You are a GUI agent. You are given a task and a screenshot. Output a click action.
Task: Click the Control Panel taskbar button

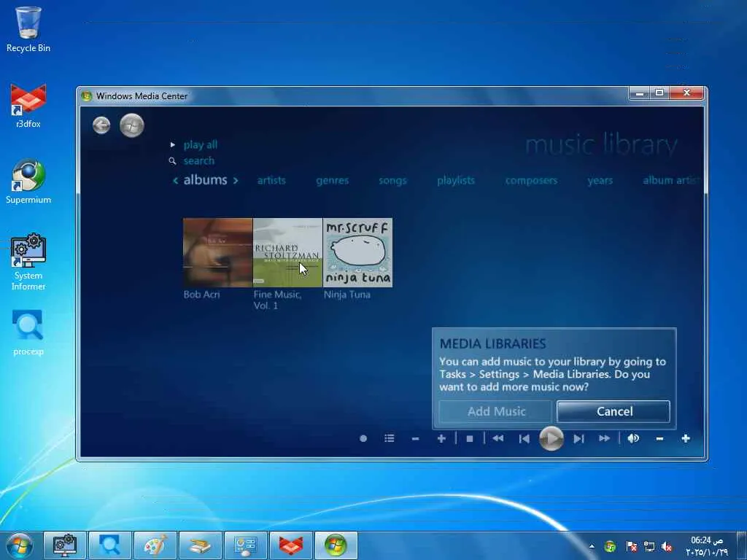245,545
